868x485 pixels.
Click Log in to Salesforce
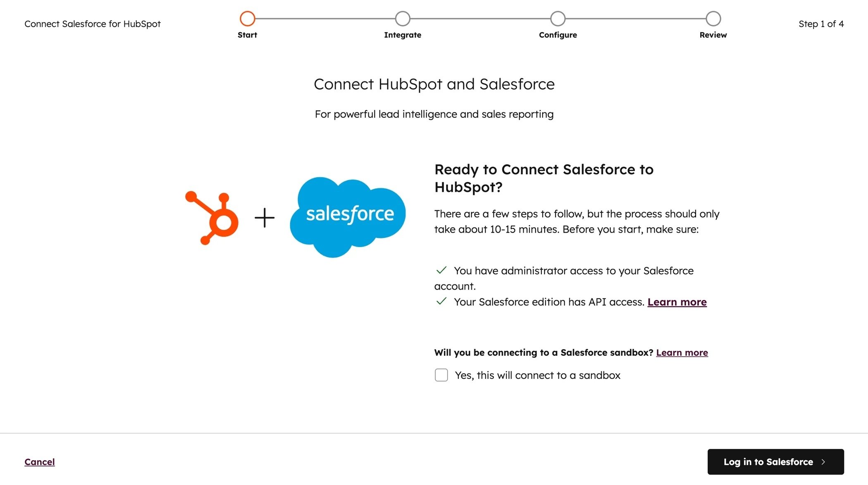pyautogui.click(x=775, y=462)
